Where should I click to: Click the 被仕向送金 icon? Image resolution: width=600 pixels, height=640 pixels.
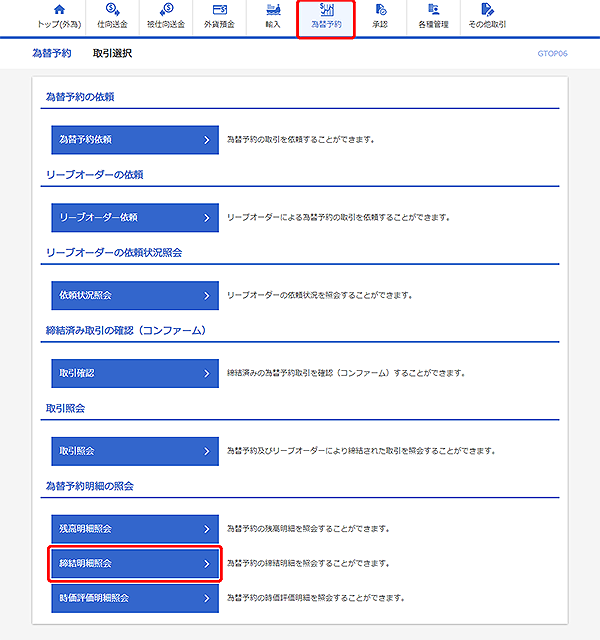[165, 9]
